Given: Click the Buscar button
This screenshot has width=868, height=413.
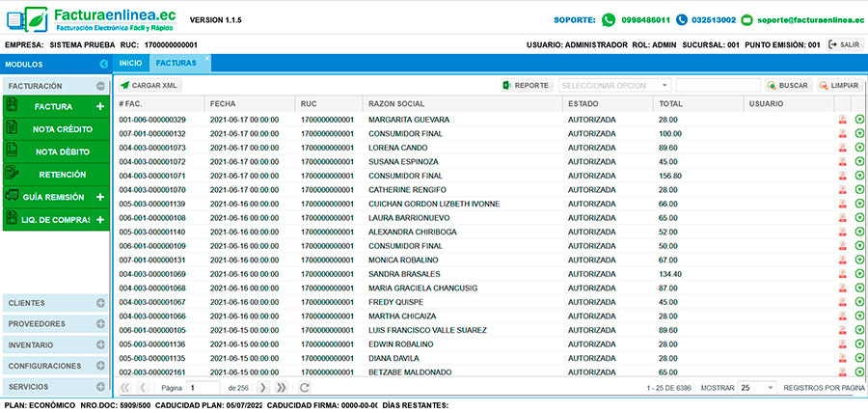Looking at the screenshot, I should click(x=787, y=85).
